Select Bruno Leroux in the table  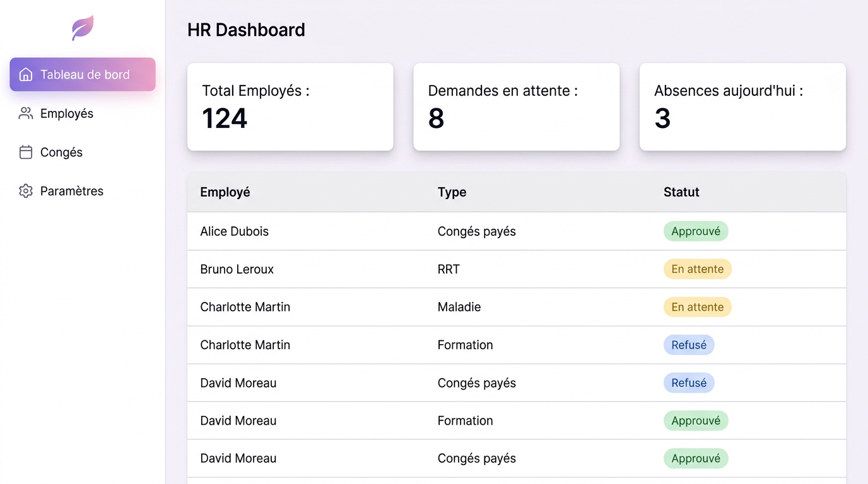[x=237, y=269]
